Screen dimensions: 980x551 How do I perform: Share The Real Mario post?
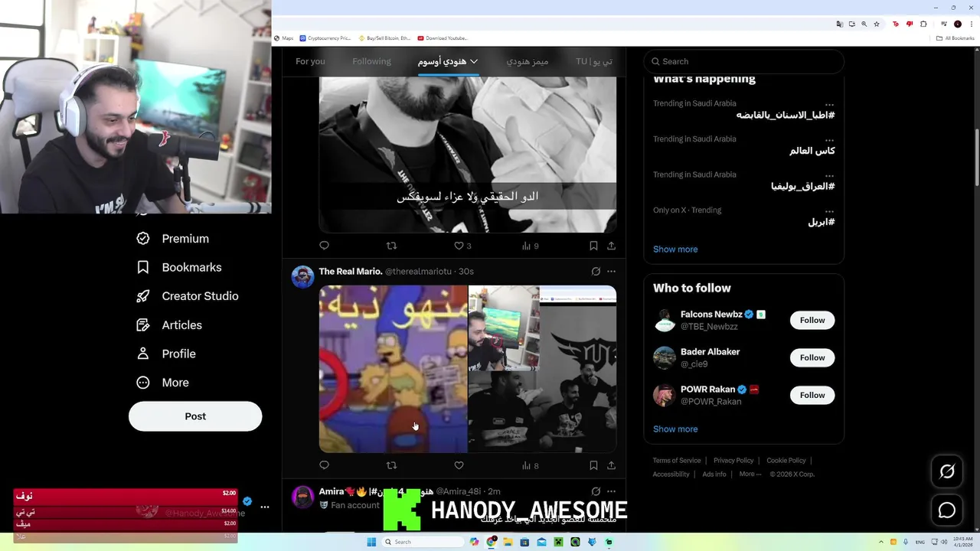click(x=611, y=465)
